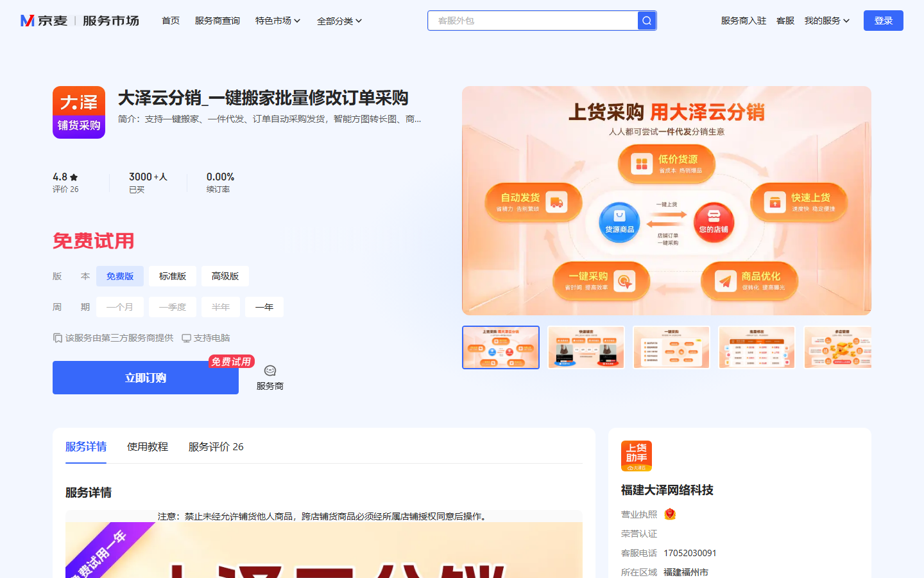Select the fifth preview thumbnail with boxes
The height and width of the screenshot is (578, 924).
tap(837, 347)
